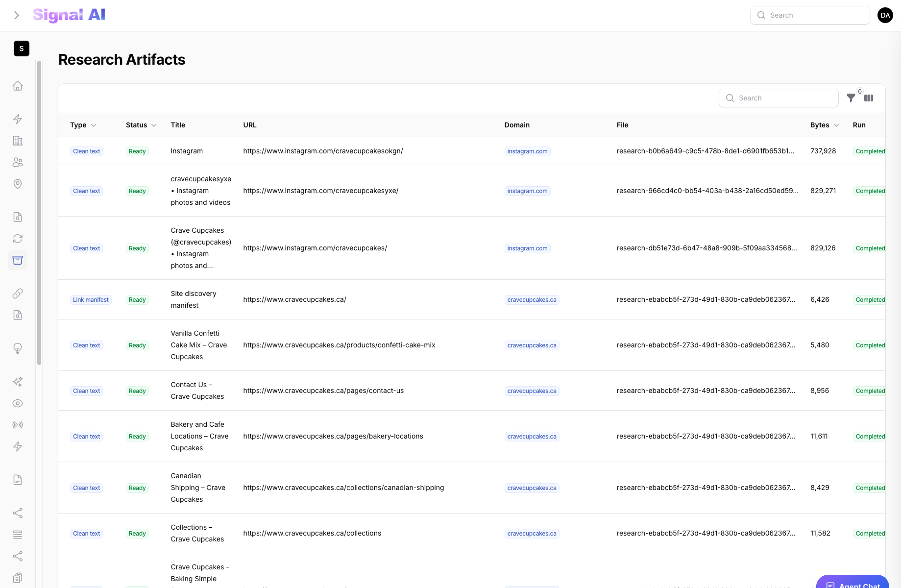Select the 737,928 bytes value
The height and width of the screenshot is (588, 901).
(823, 151)
